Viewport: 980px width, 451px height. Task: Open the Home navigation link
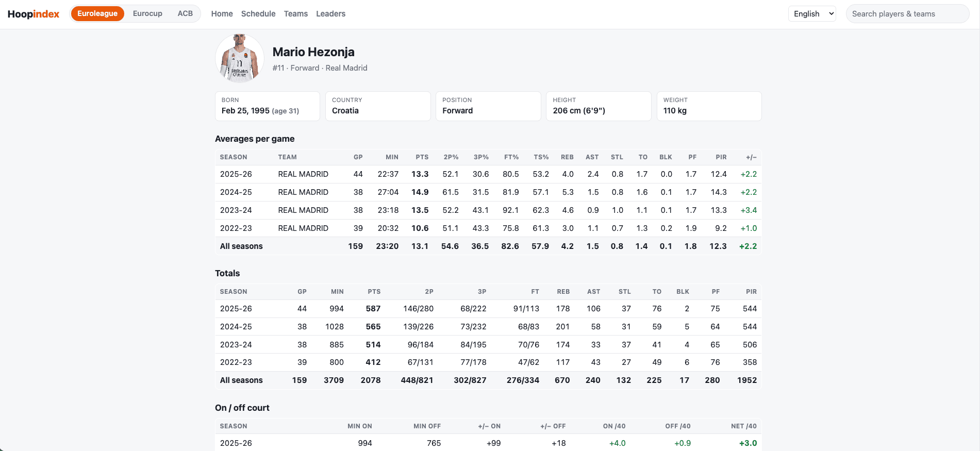pos(222,14)
